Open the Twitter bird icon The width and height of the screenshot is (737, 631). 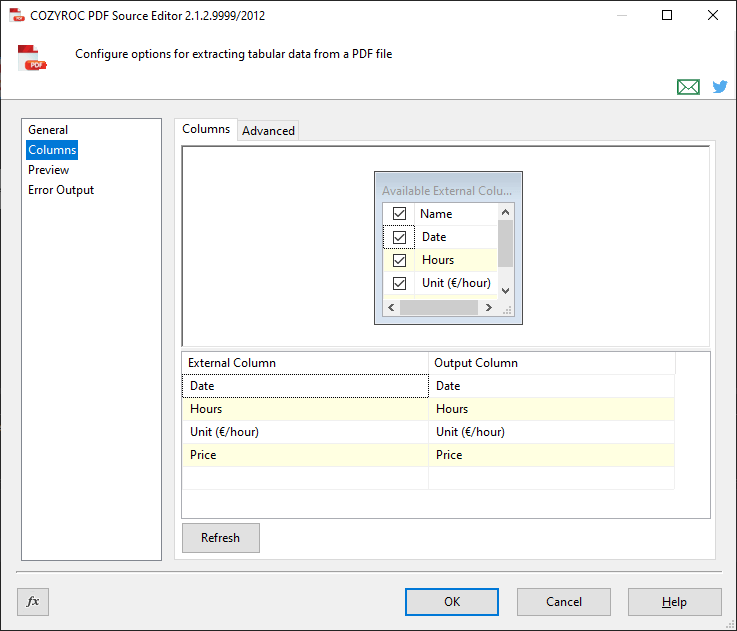[719, 87]
